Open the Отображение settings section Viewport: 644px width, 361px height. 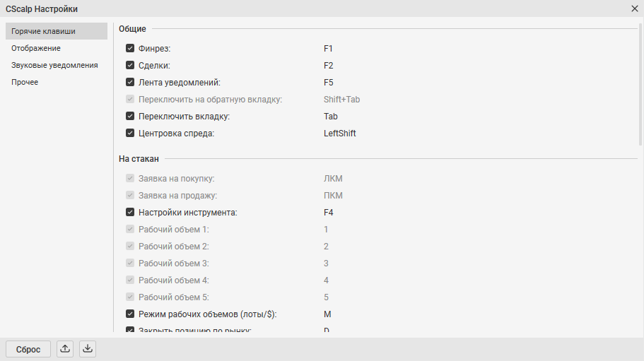coord(36,48)
